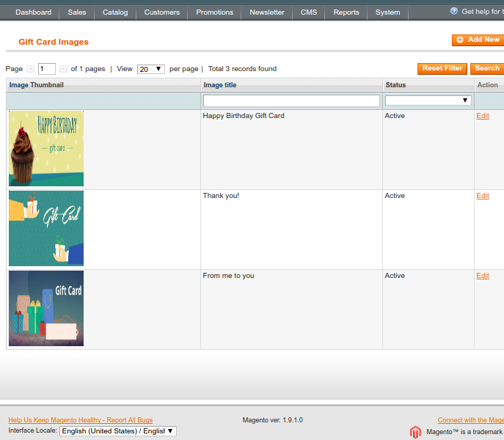Click the Magento logo icon in footer

[416, 432]
